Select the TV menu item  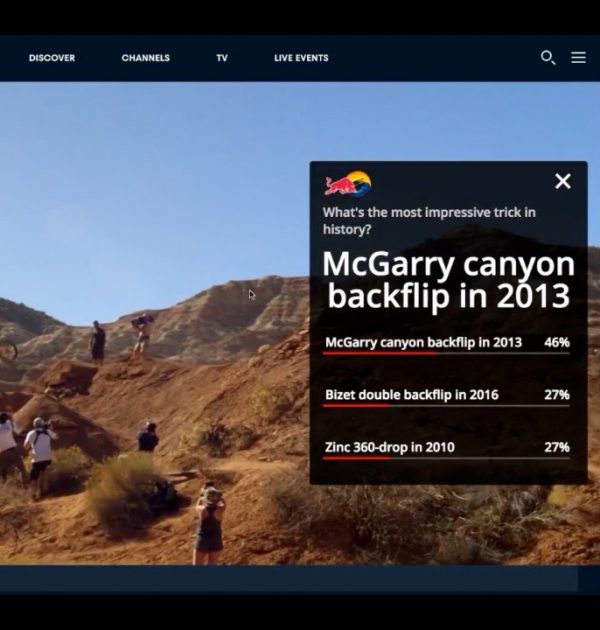pos(222,58)
